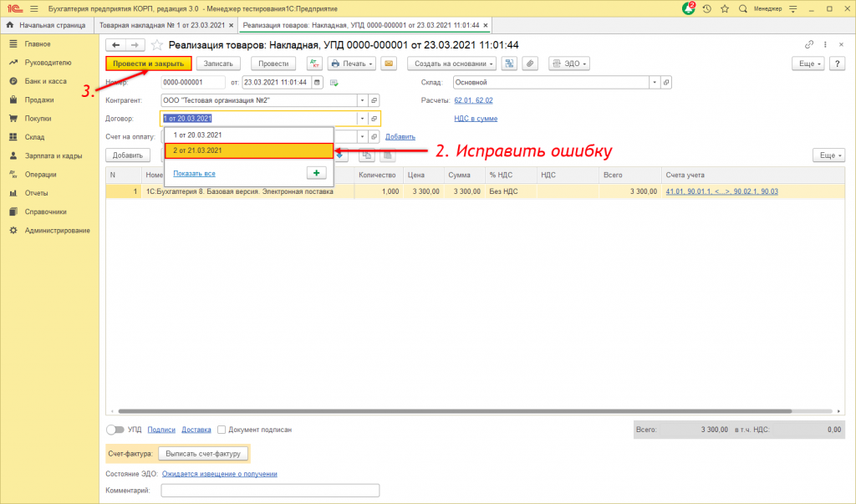Viewport: 856px width, 504px height.
Task: Select contract 1 от 20.03.2021 in list
Action: pos(249,135)
